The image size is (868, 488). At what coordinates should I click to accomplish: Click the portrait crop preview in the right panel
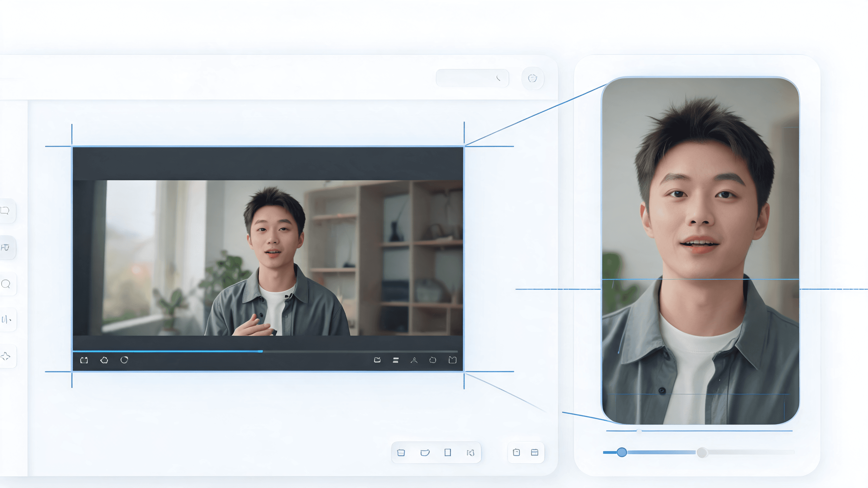click(701, 251)
